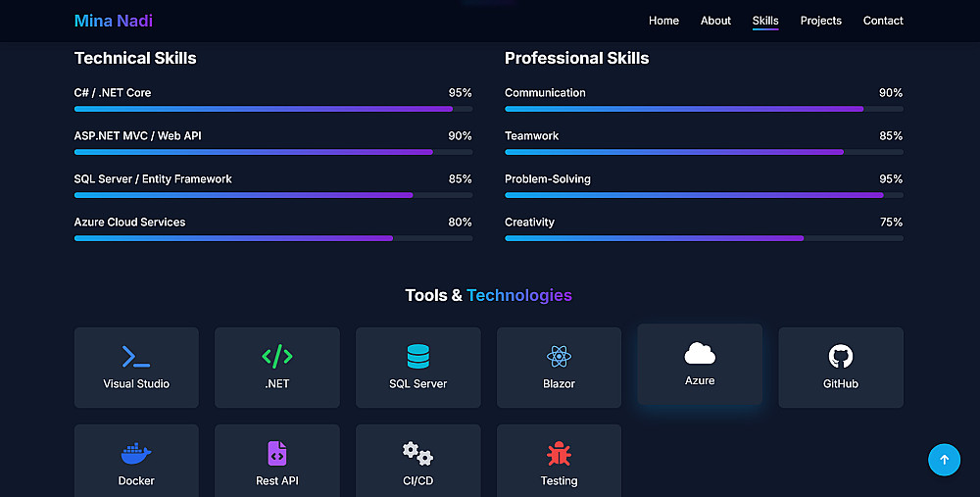Image resolution: width=980 pixels, height=497 pixels.
Task: Click the 80% value for Azure Cloud Services
Action: click(460, 222)
